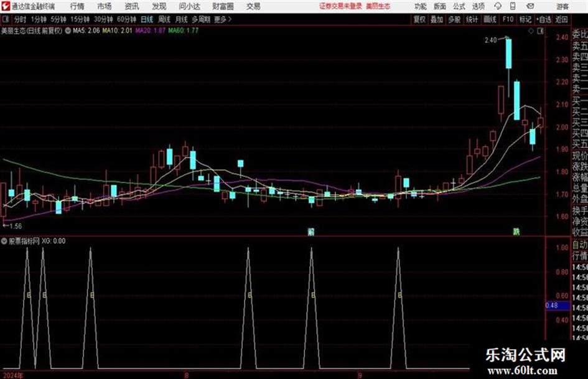Click the 自动 label in quote panel
Viewport: 588px width, 379px height.
coord(580,245)
